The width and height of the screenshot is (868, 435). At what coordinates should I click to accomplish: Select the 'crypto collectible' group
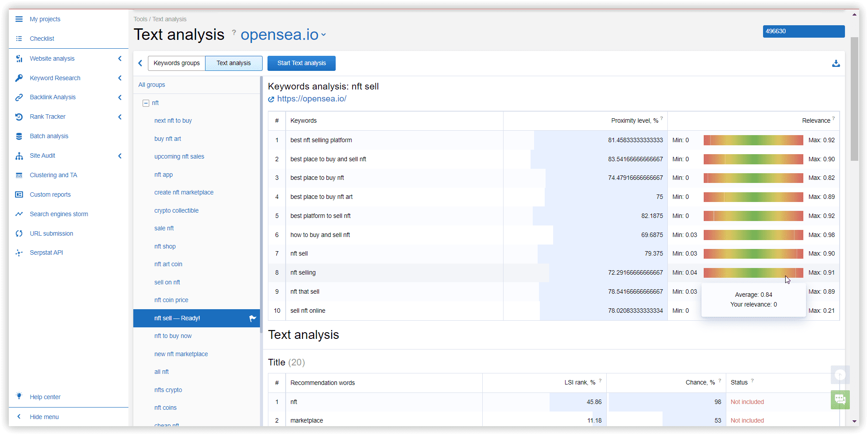pos(176,210)
